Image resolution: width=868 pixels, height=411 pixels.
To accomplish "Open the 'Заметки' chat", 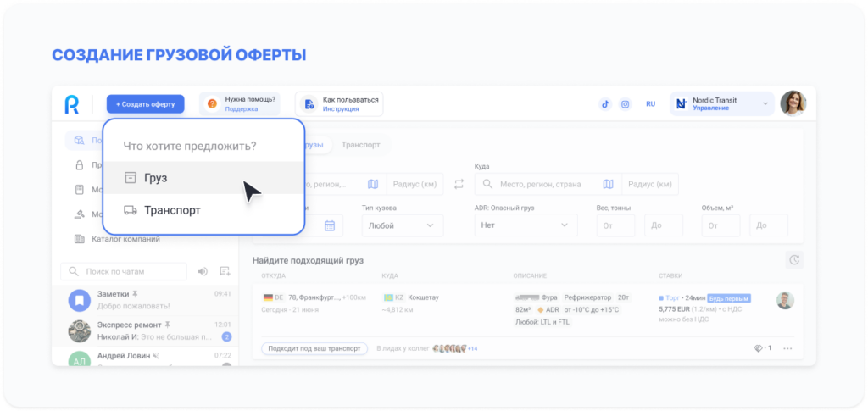I will [145, 300].
